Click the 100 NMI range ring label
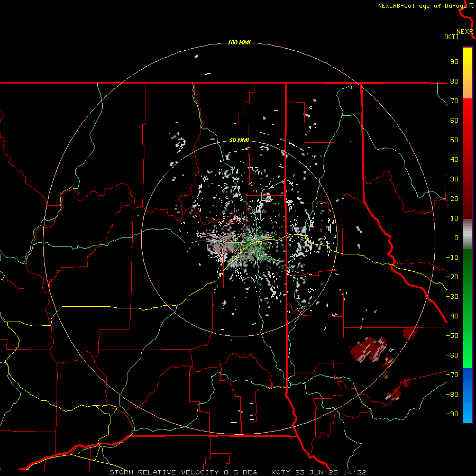 tap(239, 42)
